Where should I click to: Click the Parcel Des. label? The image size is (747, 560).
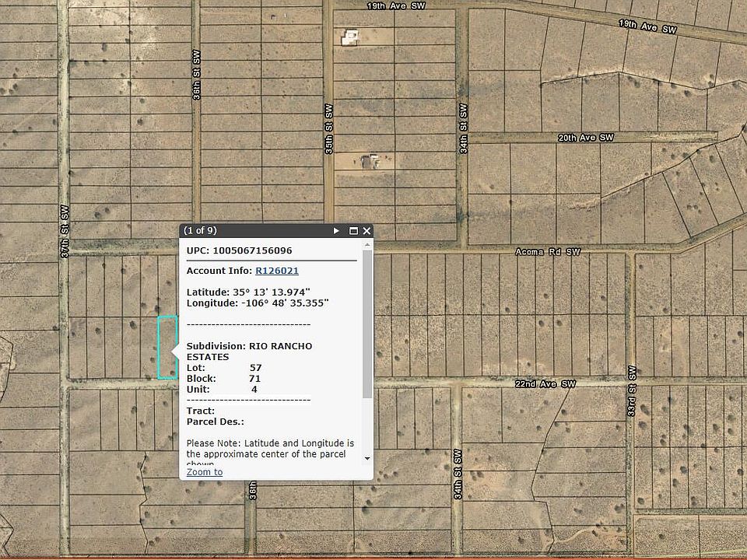[216, 422]
